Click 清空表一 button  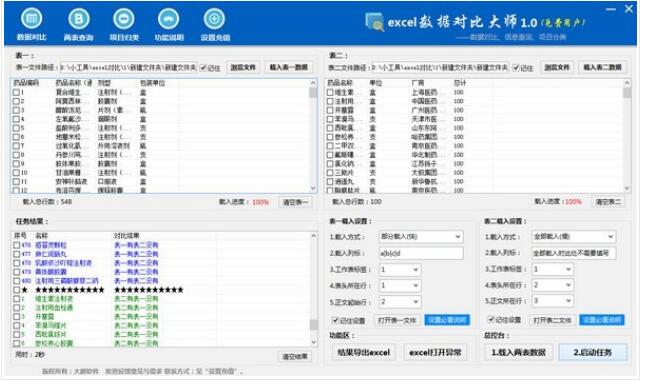[x=295, y=202]
